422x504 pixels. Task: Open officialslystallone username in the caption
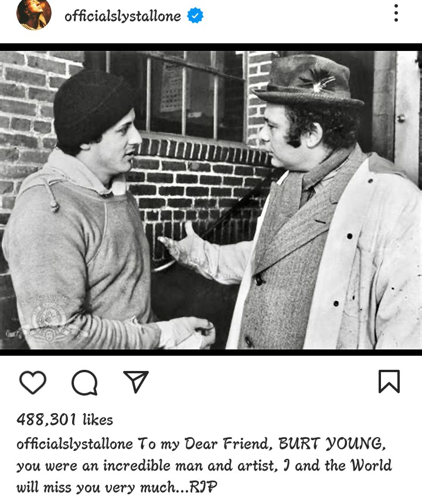coord(74,444)
